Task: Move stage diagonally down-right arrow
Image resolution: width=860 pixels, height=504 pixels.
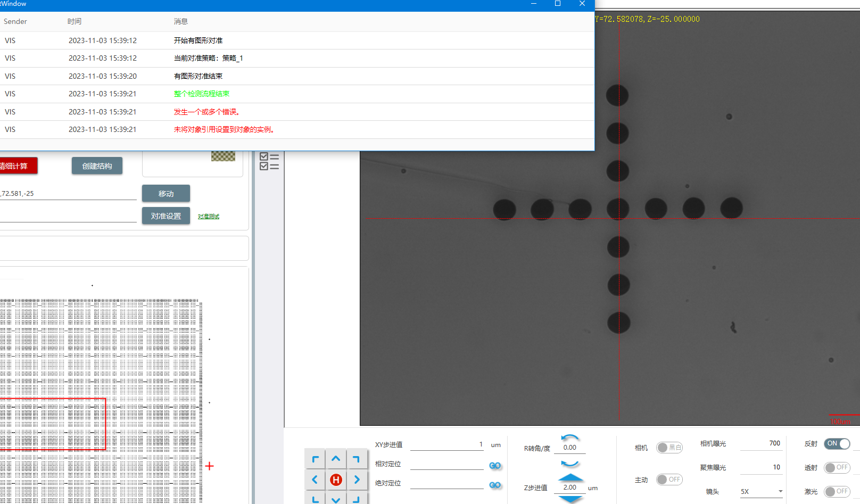Action: pos(357,498)
